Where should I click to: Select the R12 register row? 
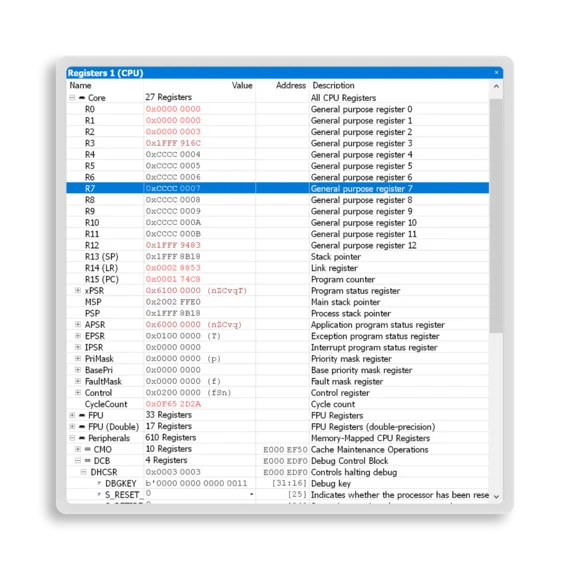pos(278,245)
